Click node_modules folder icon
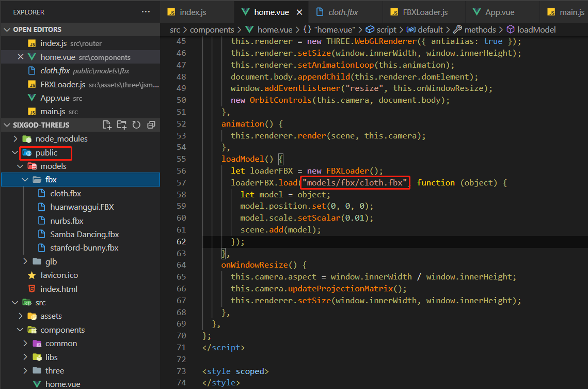 (27, 139)
